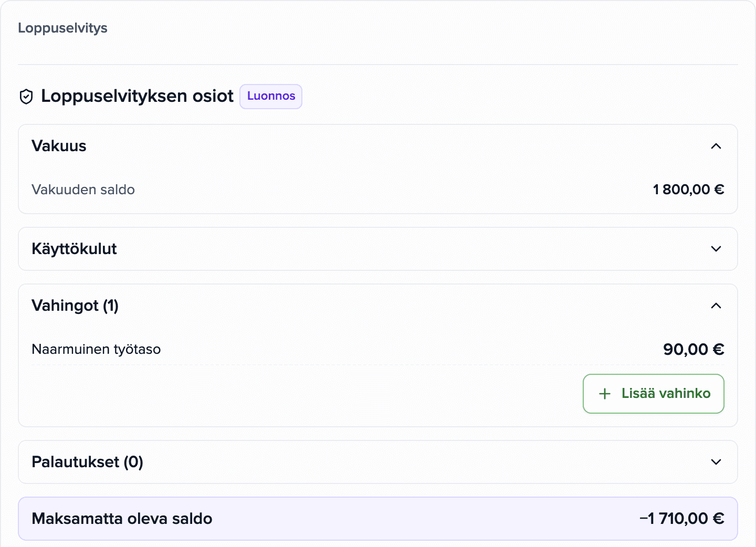Expand the Käyttökulut section chevron
The height and width of the screenshot is (547, 756).
(x=716, y=249)
